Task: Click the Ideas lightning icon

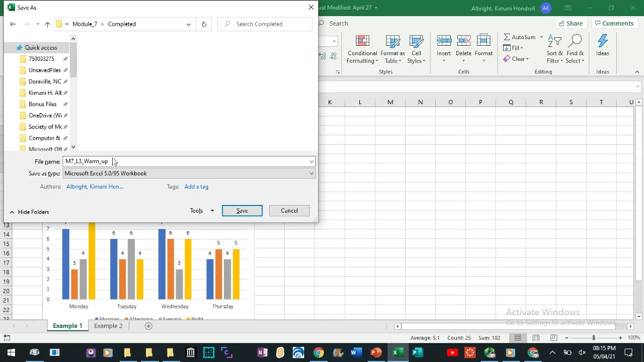Action: point(602,41)
